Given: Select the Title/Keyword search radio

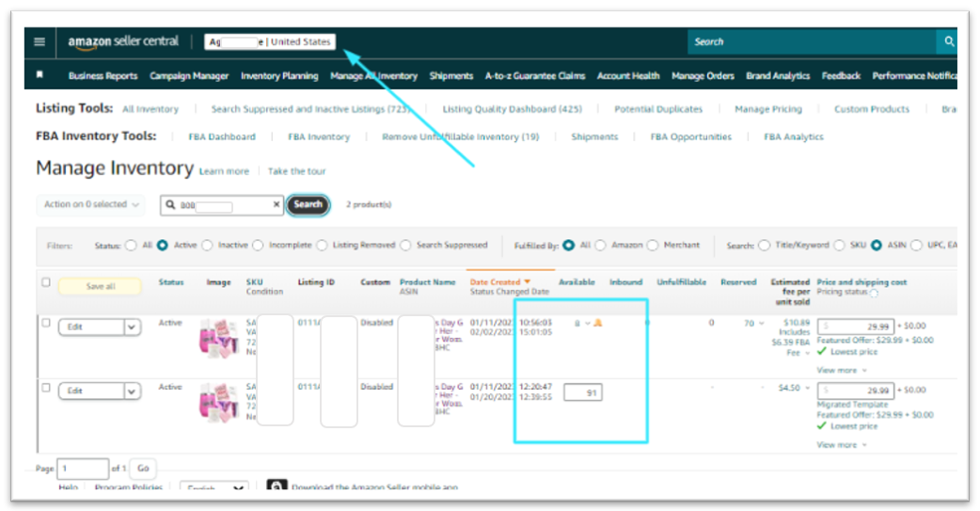Looking at the screenshot, I should (x=765, y=246).
